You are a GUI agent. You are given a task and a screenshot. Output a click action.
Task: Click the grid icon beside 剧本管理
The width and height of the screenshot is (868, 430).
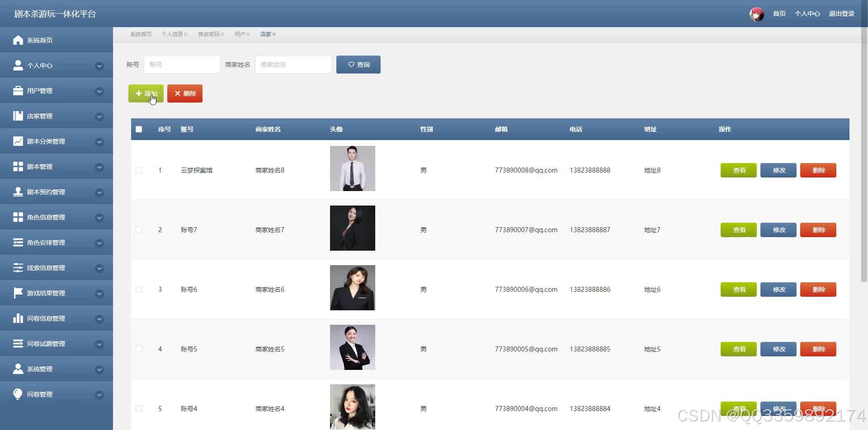point(18,167)
